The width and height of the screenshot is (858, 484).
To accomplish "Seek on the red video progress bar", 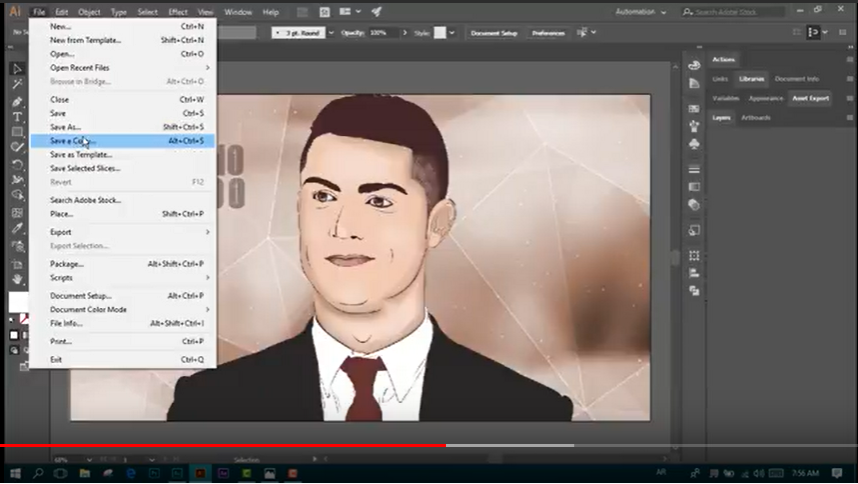I will [223, 446].
